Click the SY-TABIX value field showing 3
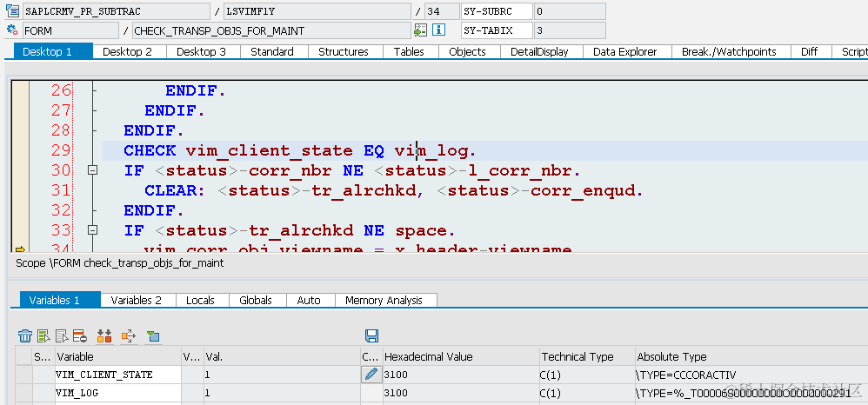The height and width of the screenshot is (405, 868). tap(569, 30)
